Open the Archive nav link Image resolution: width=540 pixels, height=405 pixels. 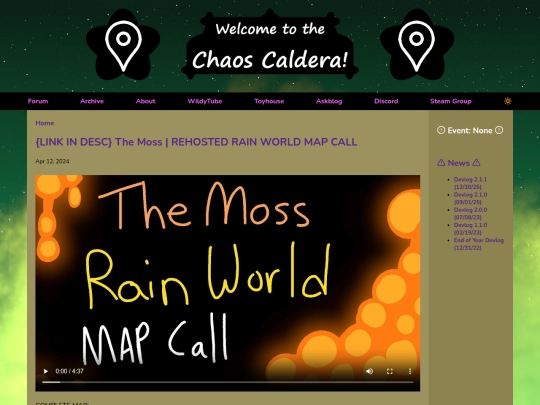tap(92, 101)
